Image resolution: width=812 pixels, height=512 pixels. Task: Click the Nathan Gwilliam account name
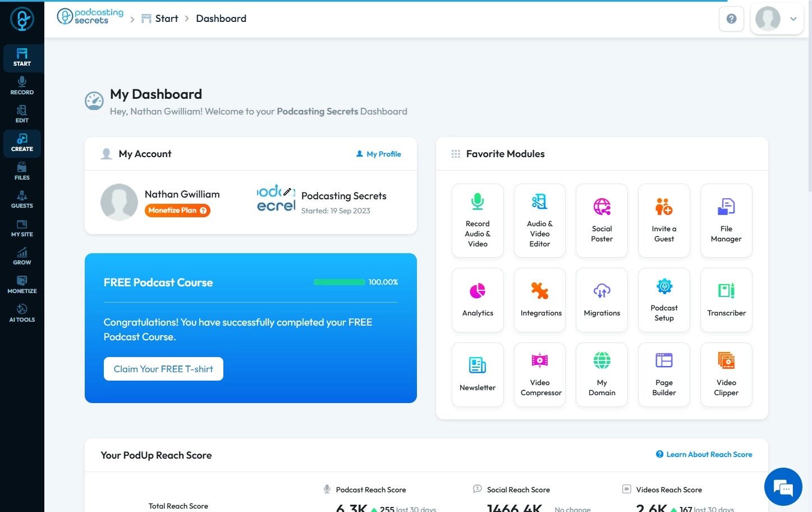[182, 194]
